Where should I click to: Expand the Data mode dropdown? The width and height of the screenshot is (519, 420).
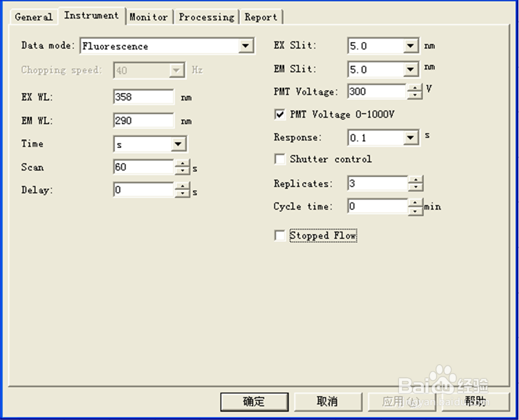(x=245, y=46)
